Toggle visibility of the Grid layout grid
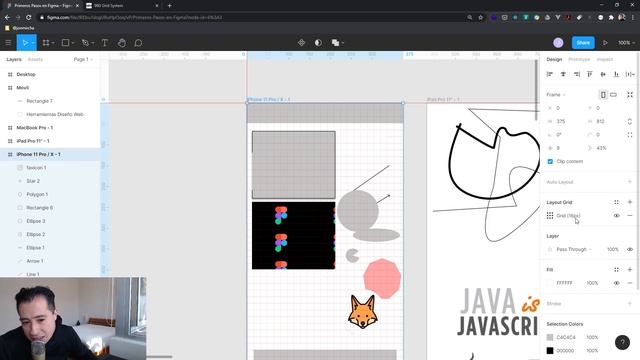Screen dimensions: 640x360 pos(616,216)
